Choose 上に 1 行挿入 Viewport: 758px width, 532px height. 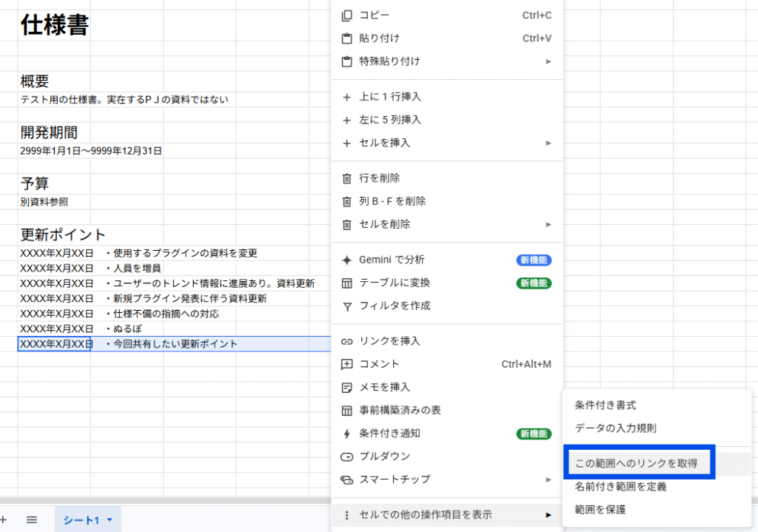(x=390, y=97)
